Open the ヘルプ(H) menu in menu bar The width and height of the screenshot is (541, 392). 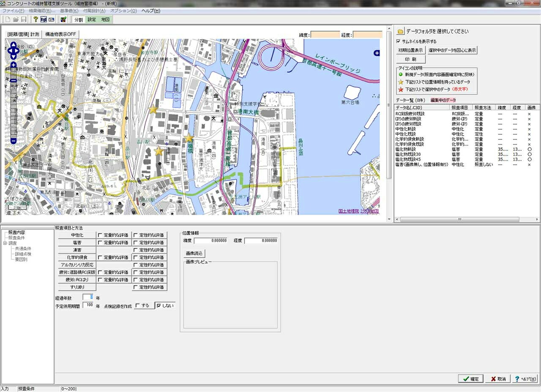click(151, 11)
